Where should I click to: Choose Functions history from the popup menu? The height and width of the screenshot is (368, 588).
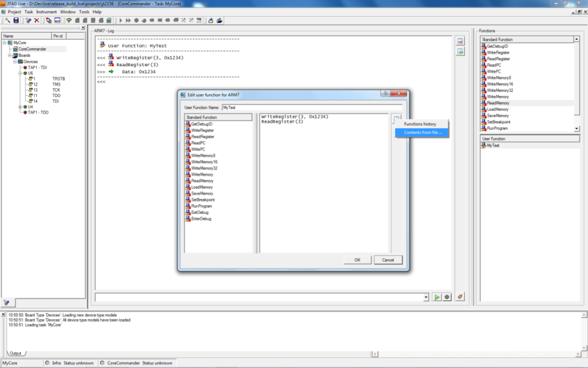pyautogui.click(x=421, y=124)
